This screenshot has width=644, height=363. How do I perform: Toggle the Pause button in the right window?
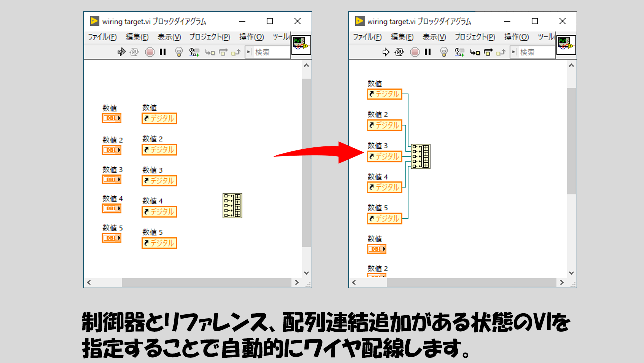pyautogui.click(x=428, y=52)
